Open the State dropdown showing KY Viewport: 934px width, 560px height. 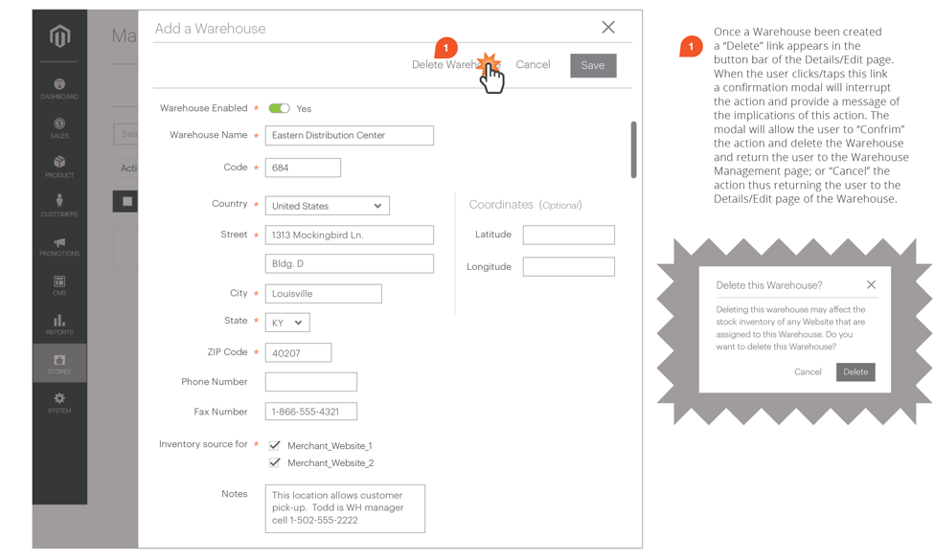point(287,323)
